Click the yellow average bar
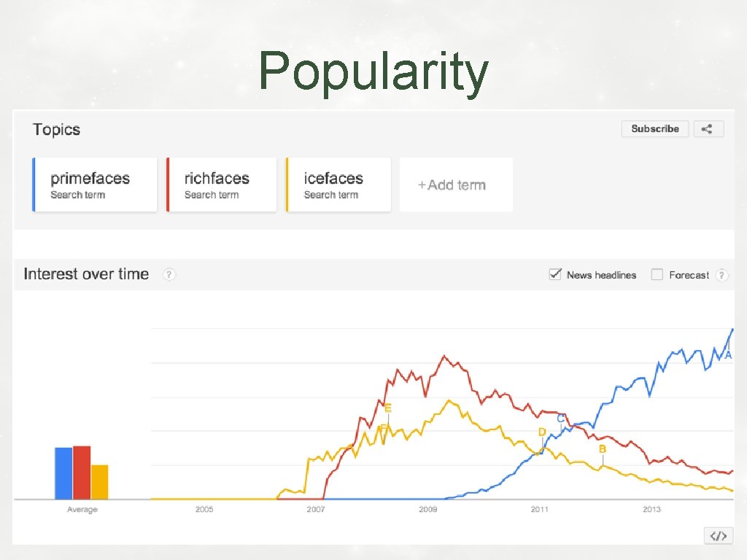This screenshot has width=747, height=560. 100,482
